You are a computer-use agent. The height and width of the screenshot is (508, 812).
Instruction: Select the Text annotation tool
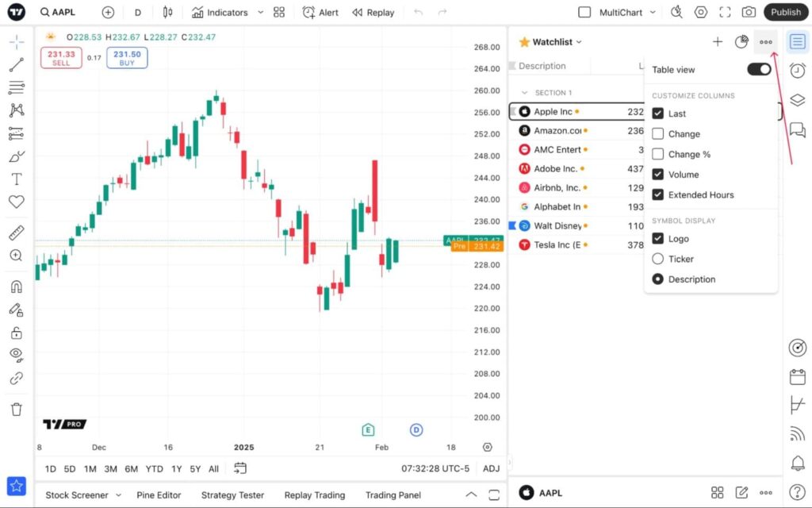pos(16,178)
